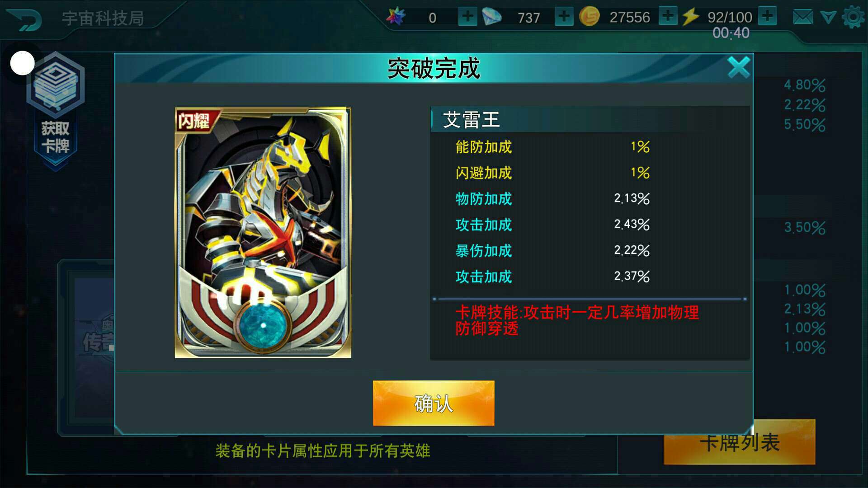Open the 卡牌列表 card list
This screenshot has width=868, height=488.
tap(740, 443)
